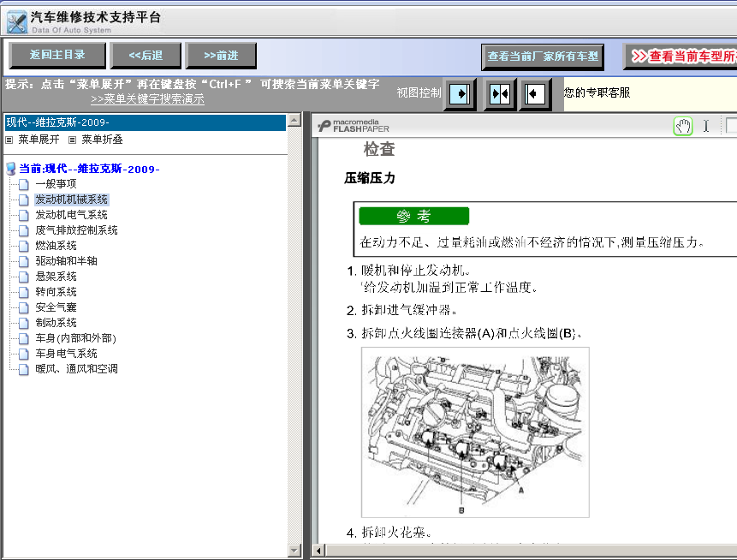The height and width of the screenshot is (560, 737).
Task: Click the left panel scrollbar up arrow
Action: tap(294, 120)
